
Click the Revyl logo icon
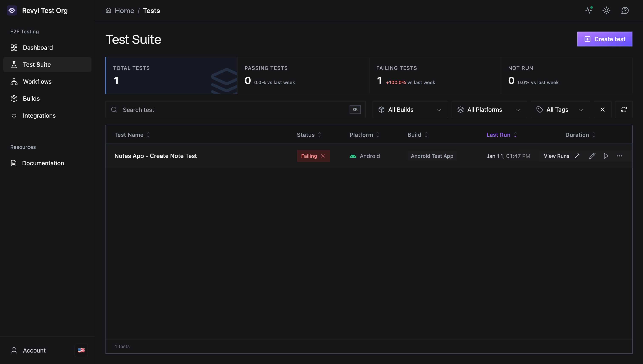pyautogui.click(x=12, y=10)
